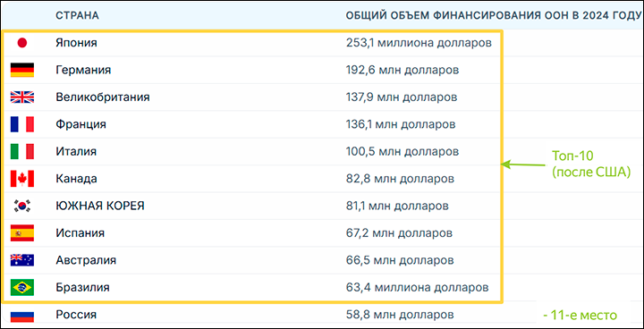Click the 11-е место green label
Viewport: 644px width, 329px height.
(579, 315)
